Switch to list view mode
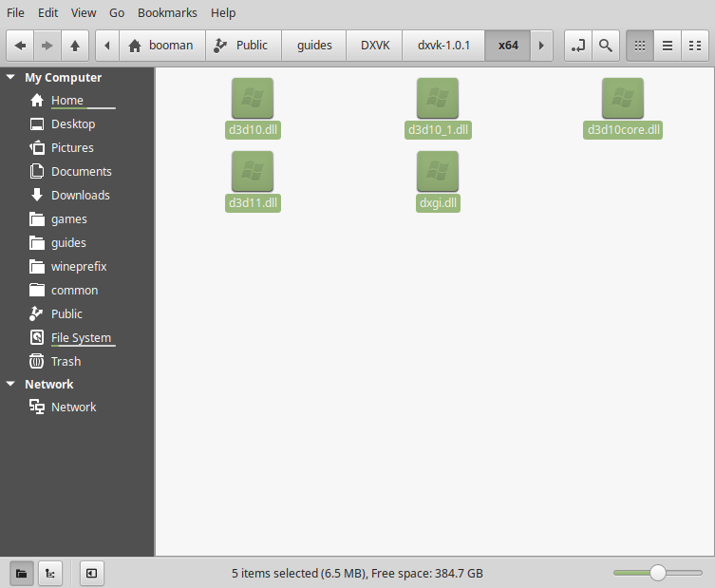The height and width of the screenshot is (588, 715). 668,46
